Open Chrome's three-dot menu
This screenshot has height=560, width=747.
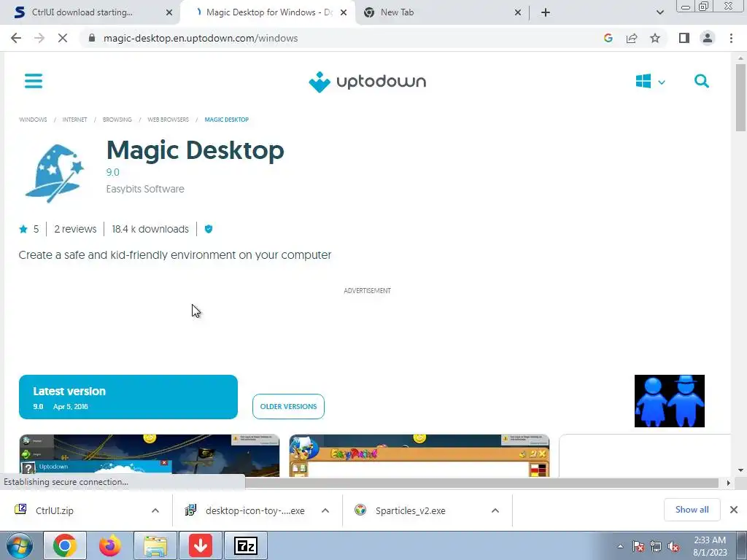point(731,38)
